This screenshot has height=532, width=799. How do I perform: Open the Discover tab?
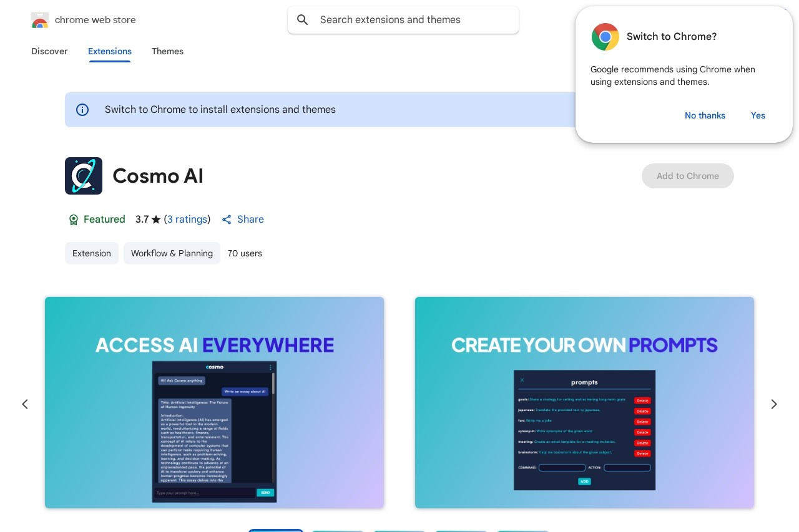(49, 51)
